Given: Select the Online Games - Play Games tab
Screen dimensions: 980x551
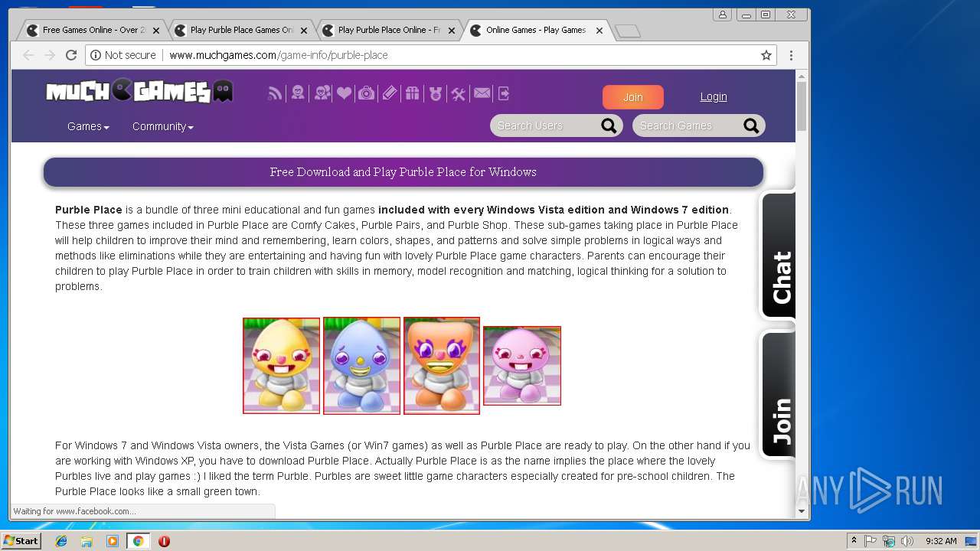Looking at the screenshot, I should tap(536, 30).
